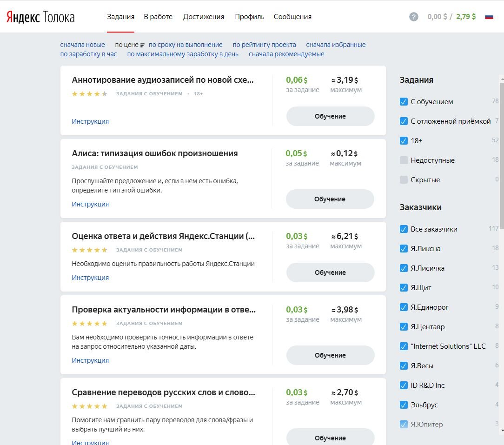The width and height of the screenshot is (504, 445).
Task: Check the 'Скрытые' tasks checkbox
Action: pyautogui.click(x=404, y=180)
